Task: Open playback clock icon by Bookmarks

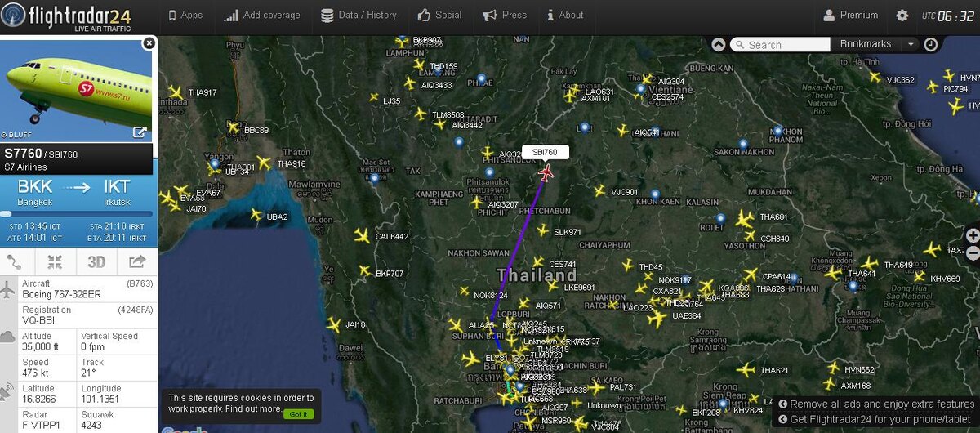Action: pos(930,45)
